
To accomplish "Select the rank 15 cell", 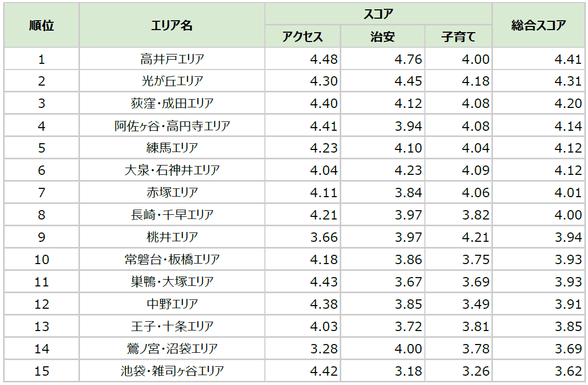I will [42, 371].
